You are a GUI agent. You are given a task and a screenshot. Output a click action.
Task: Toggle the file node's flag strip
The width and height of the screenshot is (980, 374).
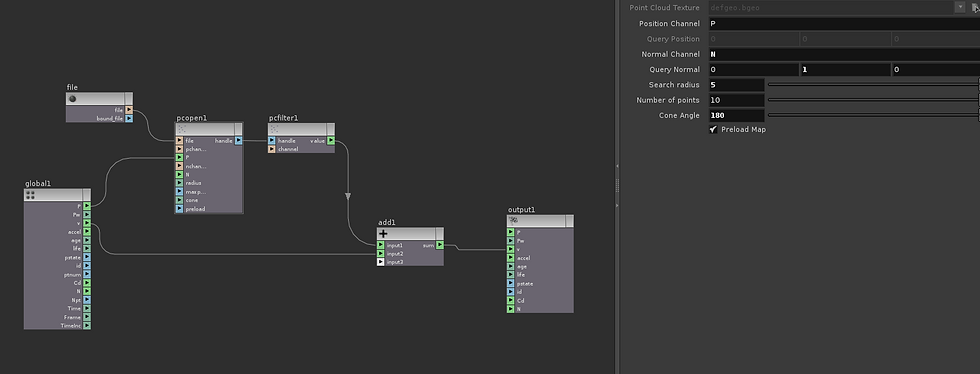click(x=128, y=99)
